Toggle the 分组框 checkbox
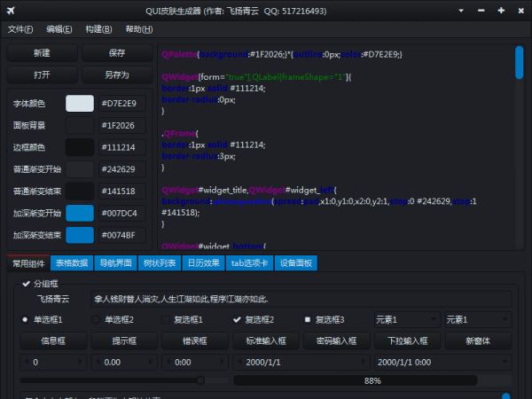 point(25,284)
